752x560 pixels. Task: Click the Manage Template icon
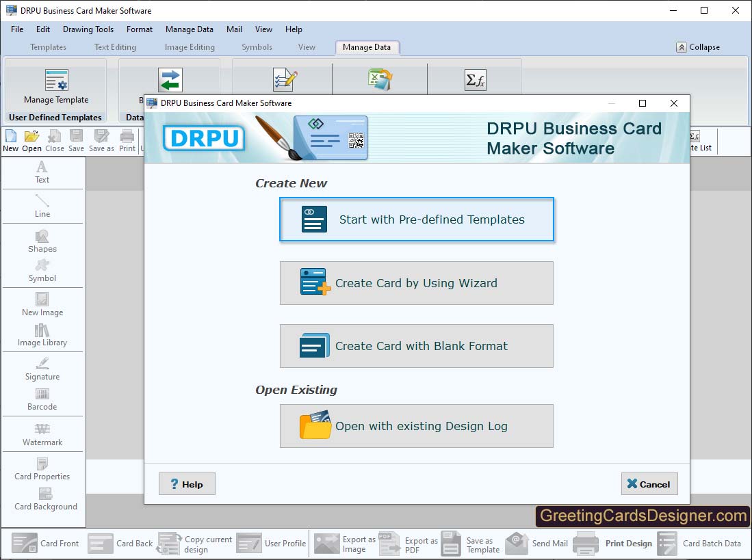[57, 79]
